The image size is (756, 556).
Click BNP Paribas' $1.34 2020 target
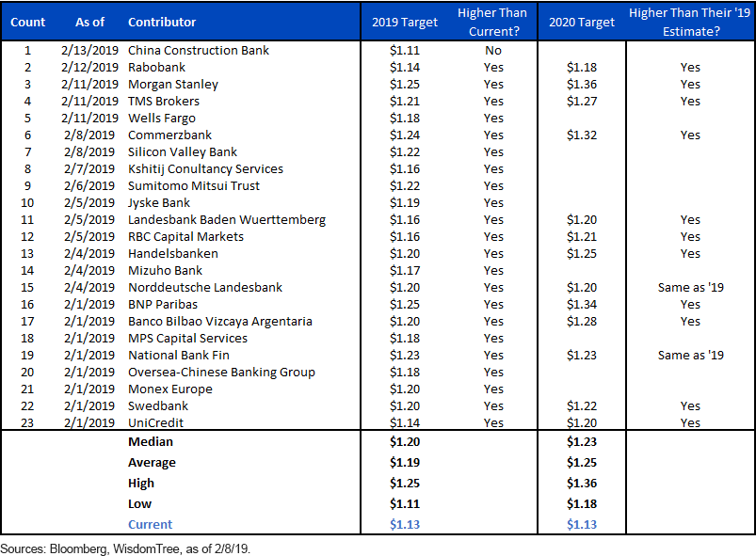[582, 304]
